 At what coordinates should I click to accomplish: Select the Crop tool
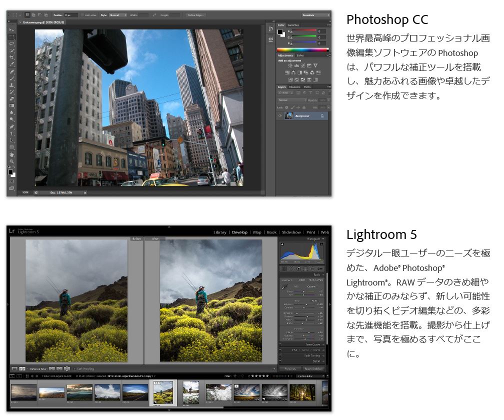[x=11, y=57]
